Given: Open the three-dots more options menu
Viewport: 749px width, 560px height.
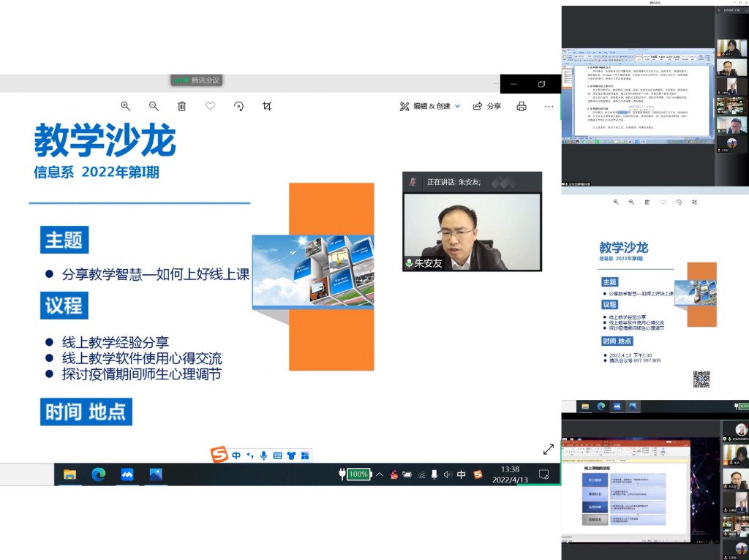Looking at the screenshot, I should point(549,106).
